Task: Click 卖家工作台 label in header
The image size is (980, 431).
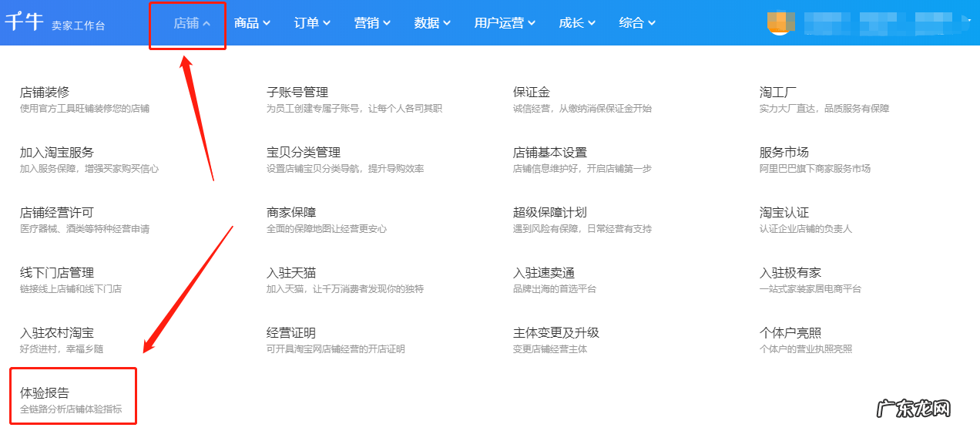Action: (x=79, y=25)
